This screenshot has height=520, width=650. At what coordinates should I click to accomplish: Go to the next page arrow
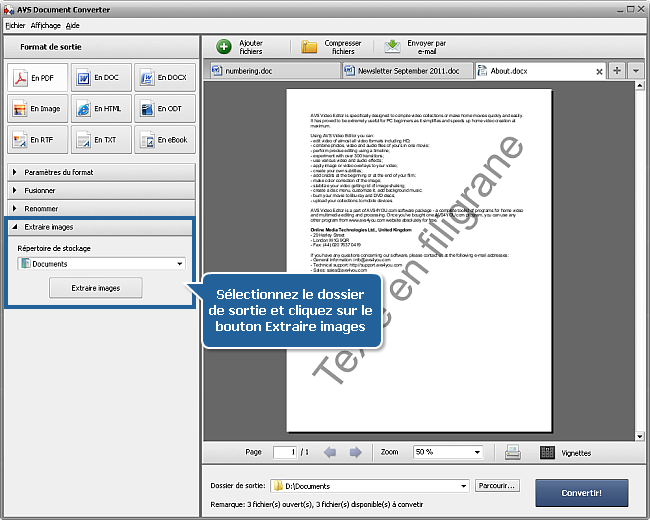click(x=354, y=452)
